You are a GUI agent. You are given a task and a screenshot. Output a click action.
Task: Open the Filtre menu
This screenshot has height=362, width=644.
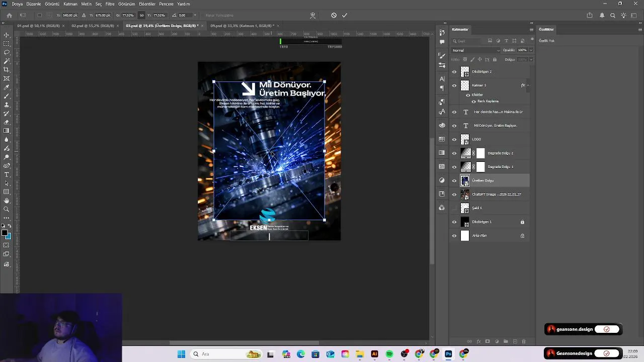click(x=110, y=4)
